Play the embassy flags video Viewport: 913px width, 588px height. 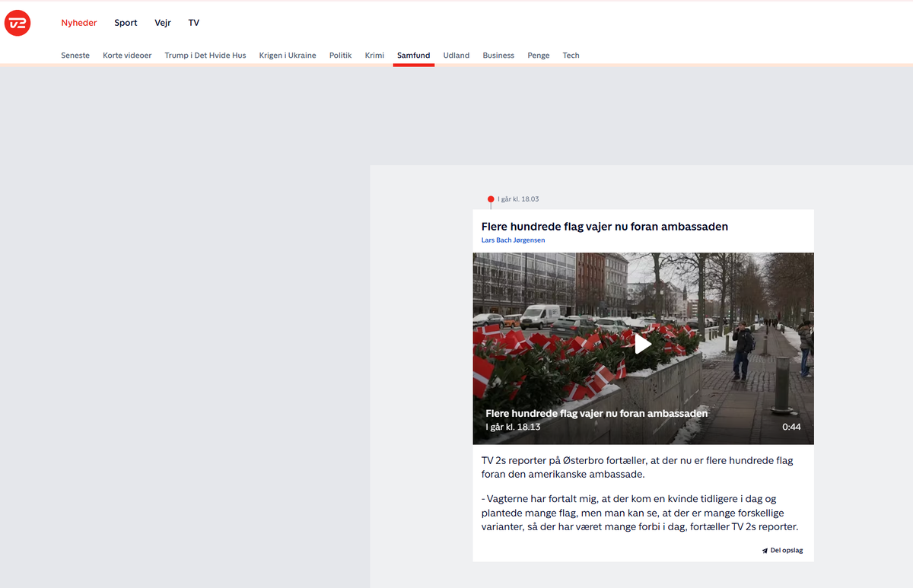coord(643,345)
